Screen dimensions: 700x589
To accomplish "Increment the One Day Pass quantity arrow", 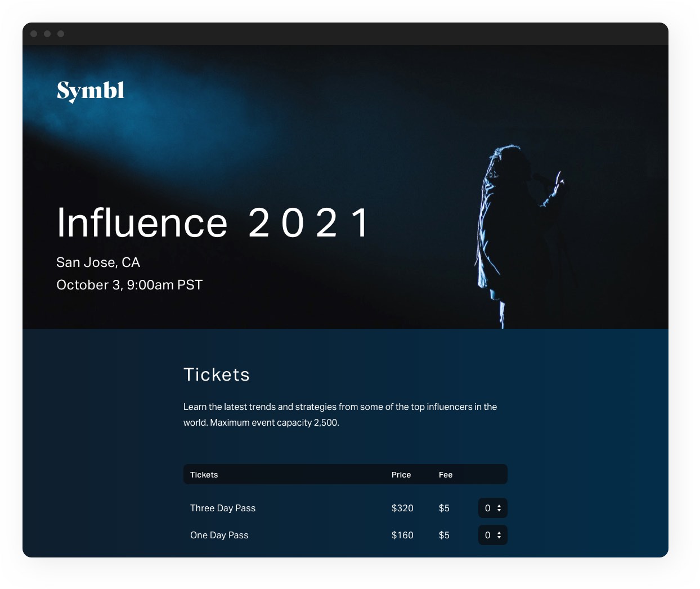I will tap(499, 532).
